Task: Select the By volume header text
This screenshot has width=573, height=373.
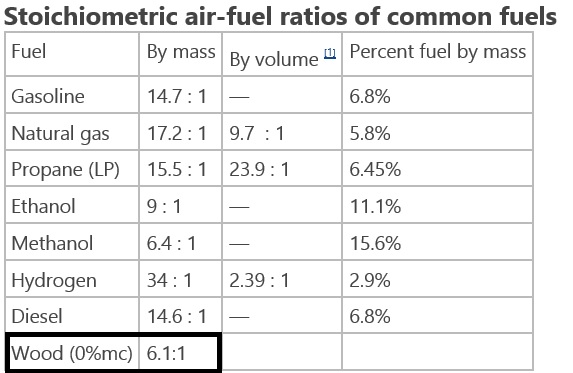Action: pyautogui.click(x=274, y=59)
